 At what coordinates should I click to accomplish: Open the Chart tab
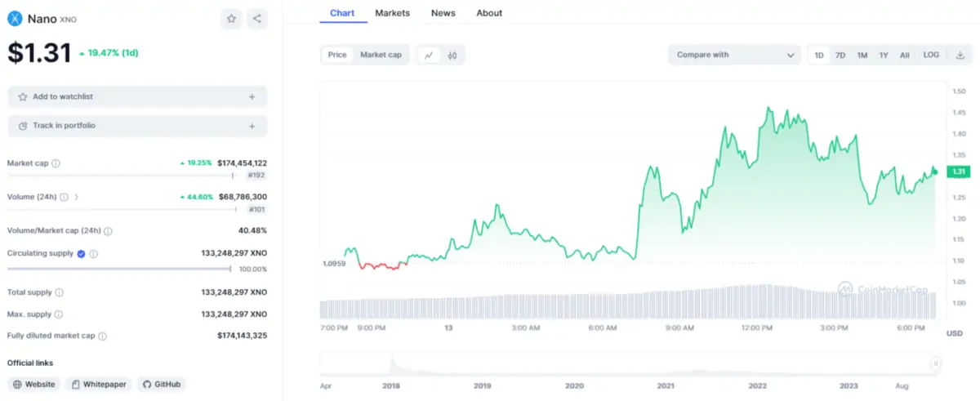(343, 13)
